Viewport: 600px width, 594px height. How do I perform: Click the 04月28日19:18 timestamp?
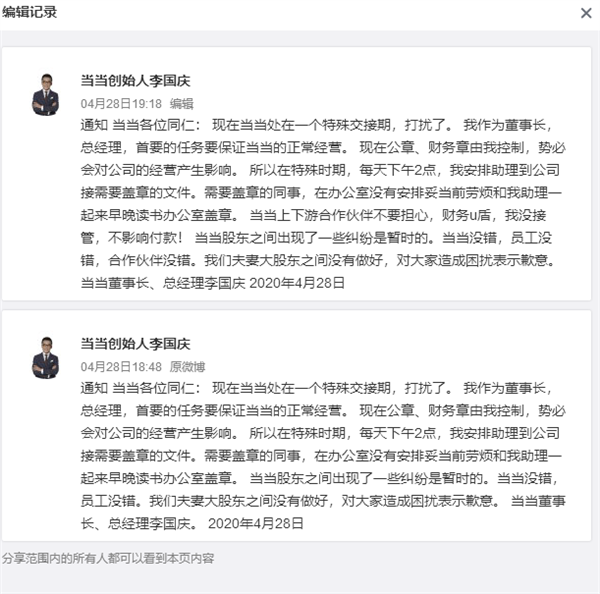[x=121, y=103]
